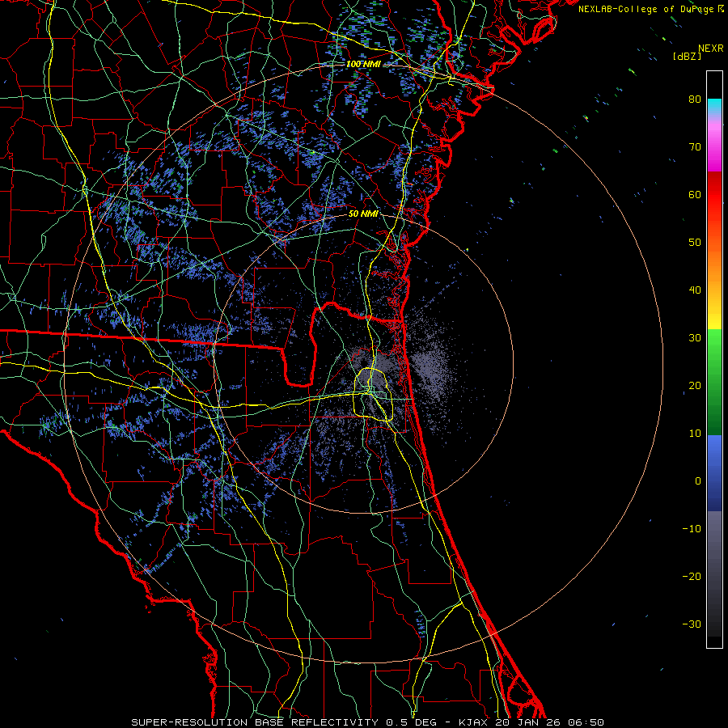Click the 80 value on dBZ scale
Image resolution: width=728 pixels, height=728 pixels.
(695, 99)
